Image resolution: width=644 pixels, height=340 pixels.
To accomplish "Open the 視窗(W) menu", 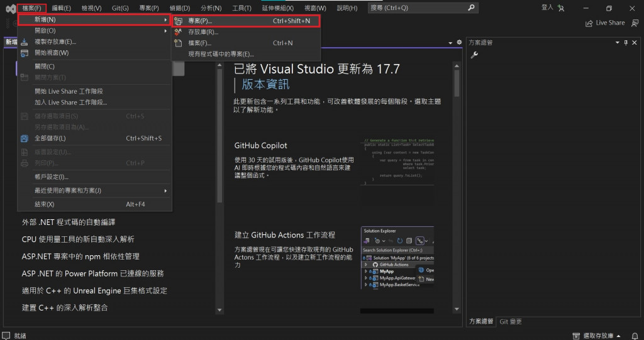I will (315, 8).
